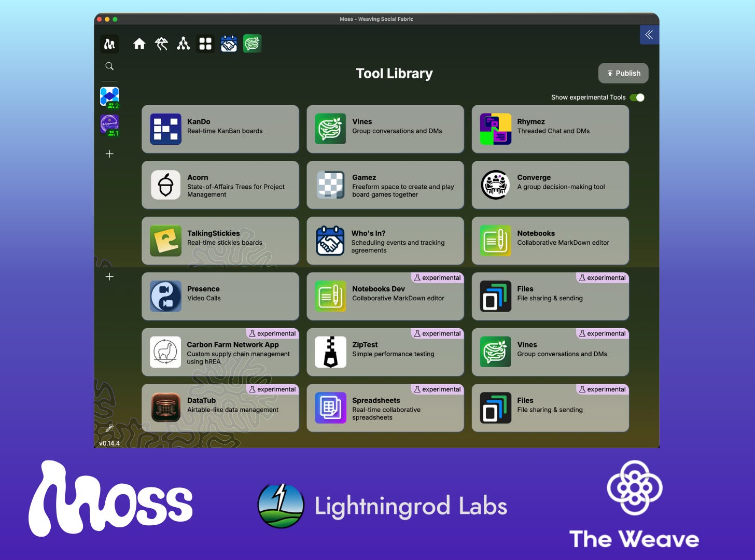The height and width of the screenshot is (560, 755).
Task: Collapse the side panel with double chevron
Action: pyautogui.click(x=649, y=35)
